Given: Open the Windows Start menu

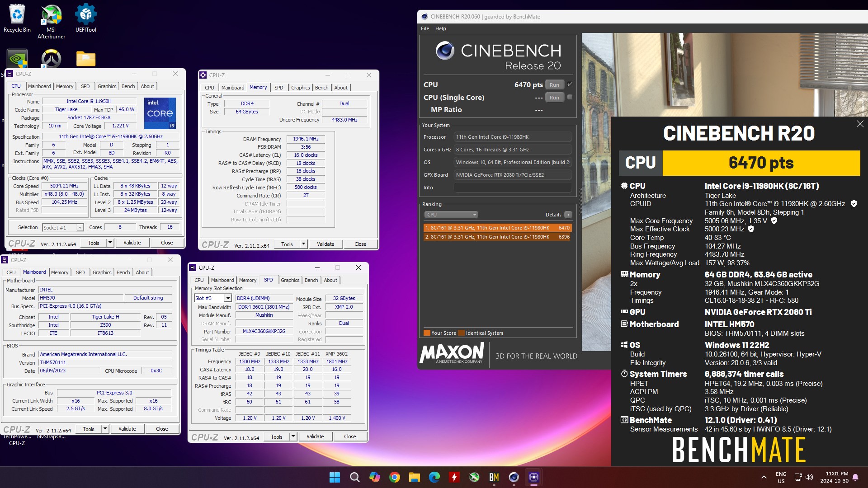Looking at the screenshot, I should coord(335,477).
